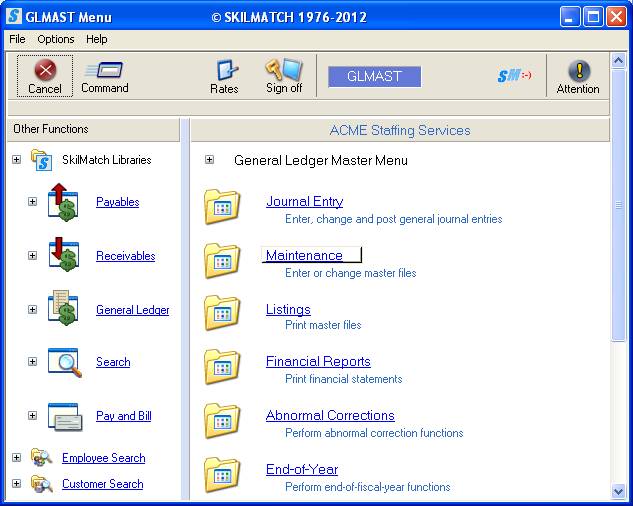Image resolution: width=633 pixels, height=506 pixels.
Task: Minimize the GLMAST Menu window
Action: tap(570, 17)
